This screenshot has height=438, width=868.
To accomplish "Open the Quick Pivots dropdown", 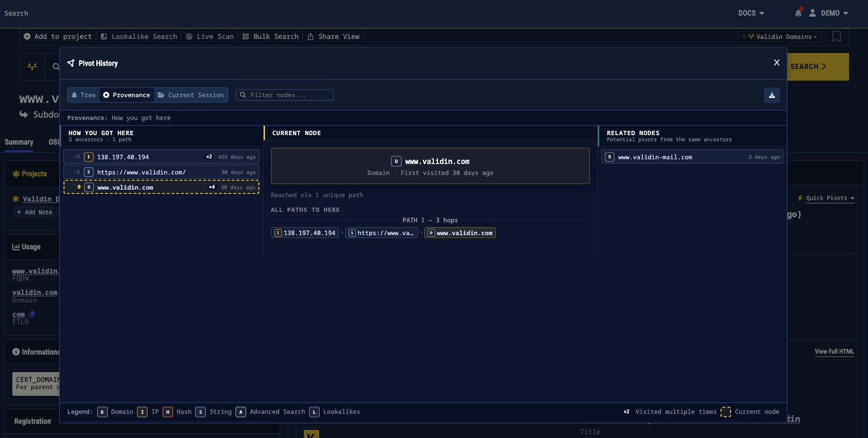I will point(826,198).
